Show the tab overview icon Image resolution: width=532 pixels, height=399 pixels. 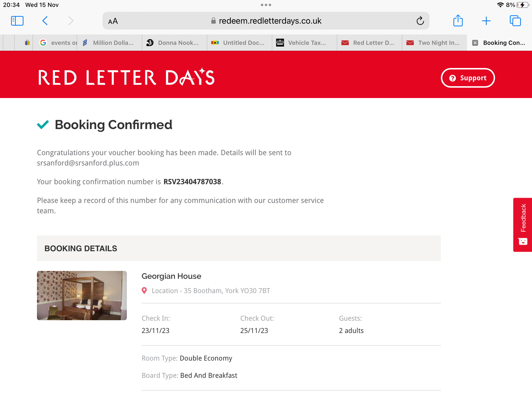point(515,21)
